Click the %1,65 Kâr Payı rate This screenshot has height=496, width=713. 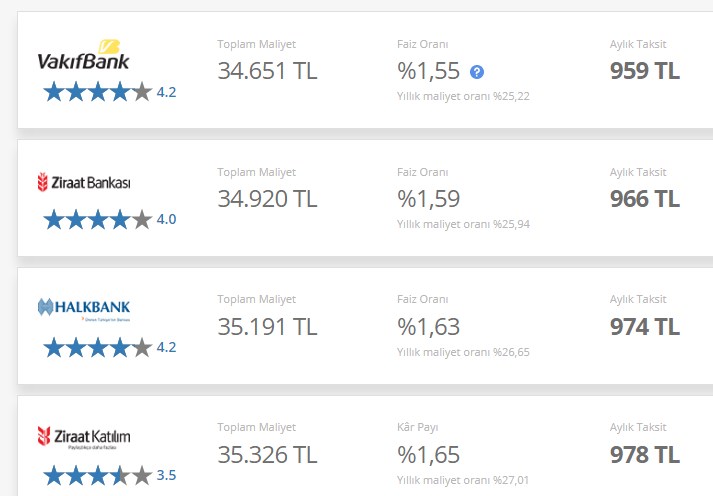(428, 455)
